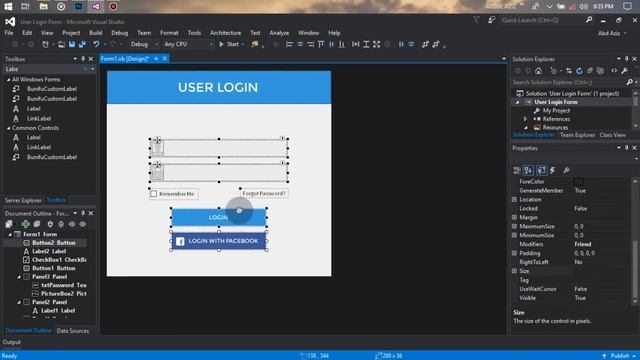The image size is (640, 360).
Task: Open the Analyze menu
Action: (279, 33)
